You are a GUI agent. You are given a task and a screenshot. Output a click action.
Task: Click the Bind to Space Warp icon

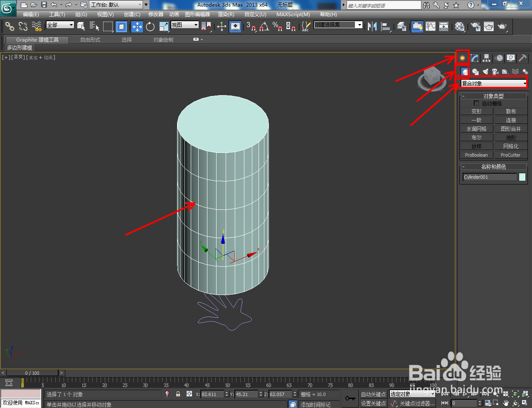[37, 27]
